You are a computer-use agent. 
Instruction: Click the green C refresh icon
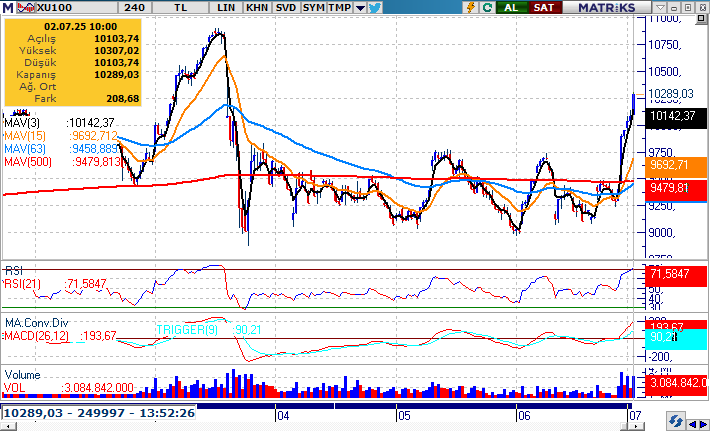(487, 7)
